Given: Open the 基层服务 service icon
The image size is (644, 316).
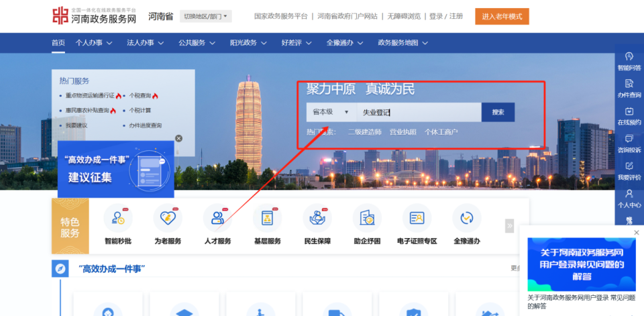Looking at the screenshot, I should click(x=268, y=218).
